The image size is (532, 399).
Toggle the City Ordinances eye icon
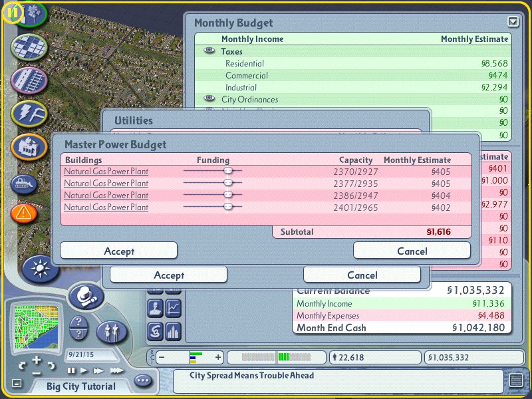pos(209,99)
